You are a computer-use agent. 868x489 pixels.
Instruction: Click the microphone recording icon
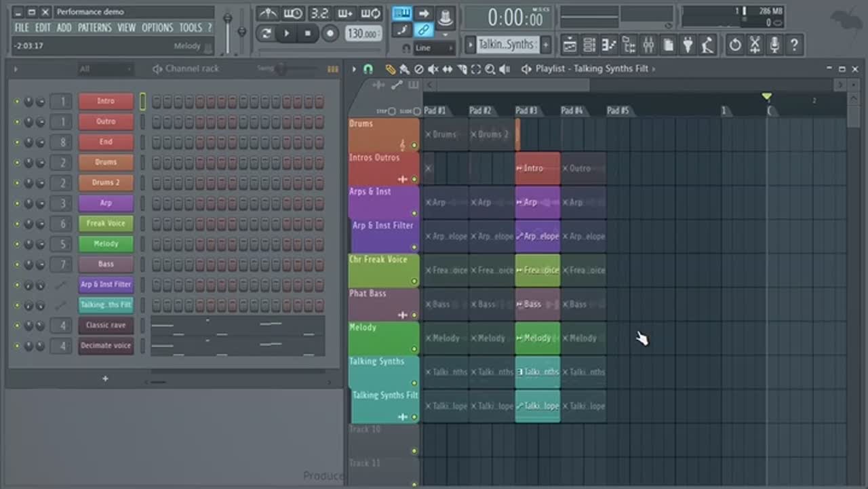(x=774, y=45)
